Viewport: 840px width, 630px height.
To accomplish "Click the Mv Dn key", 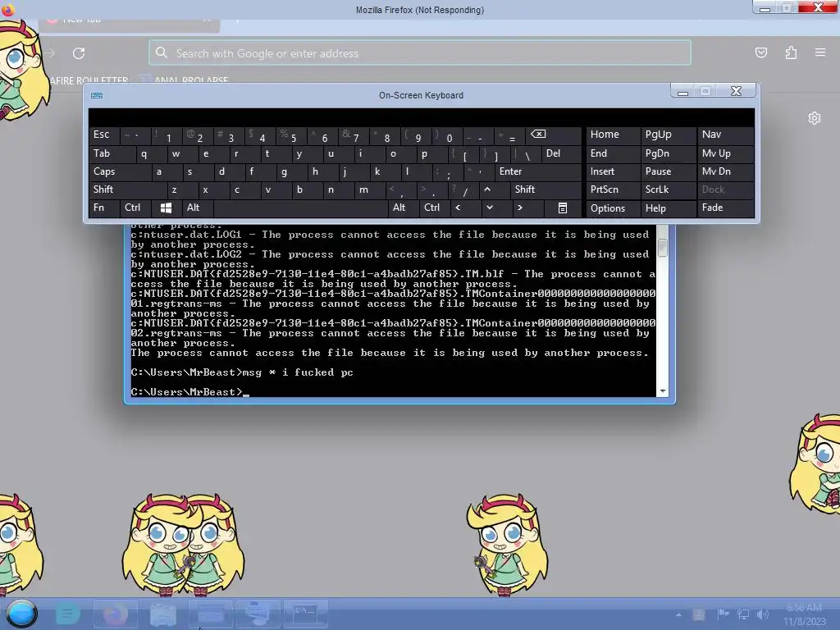I will coord(725,171).
